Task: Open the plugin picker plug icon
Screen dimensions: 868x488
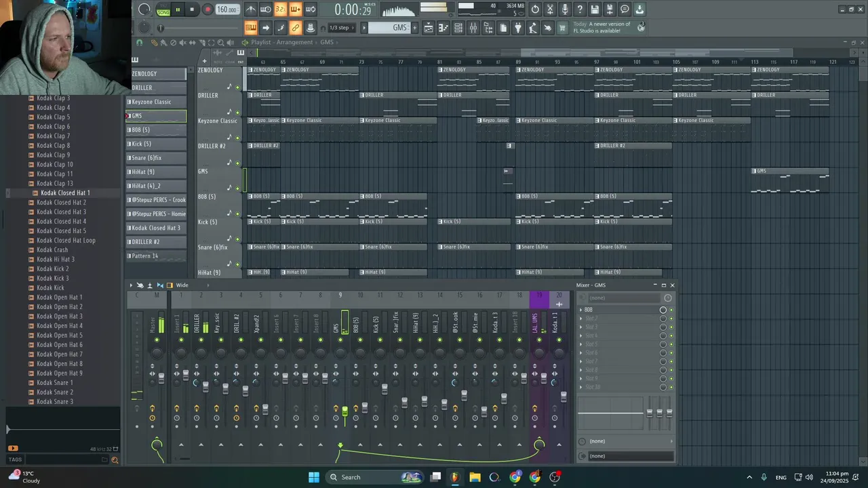Action: 518,28
